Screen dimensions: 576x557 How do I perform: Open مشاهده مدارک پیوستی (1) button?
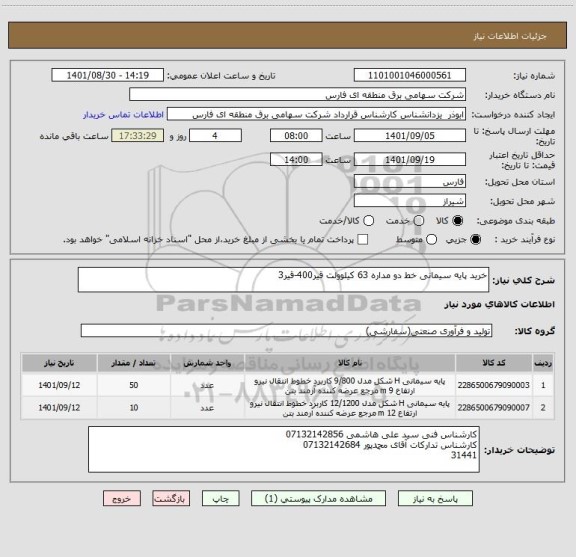318,499
